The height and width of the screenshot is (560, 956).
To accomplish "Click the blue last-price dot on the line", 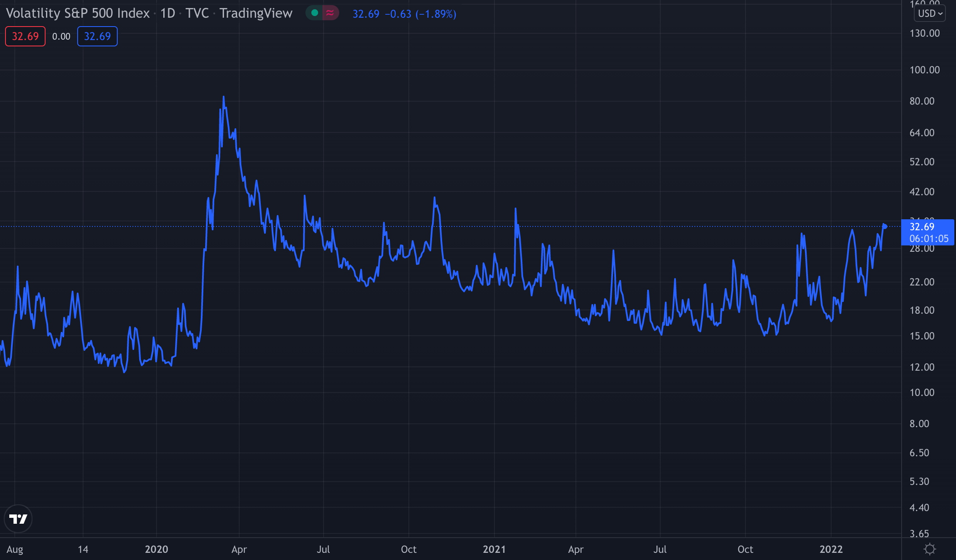I will click(885, 226).
